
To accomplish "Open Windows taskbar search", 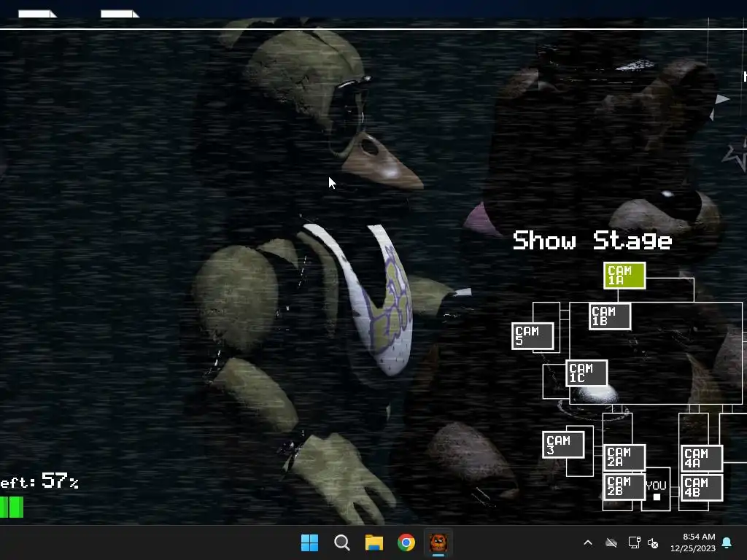I will pos(341,542).
